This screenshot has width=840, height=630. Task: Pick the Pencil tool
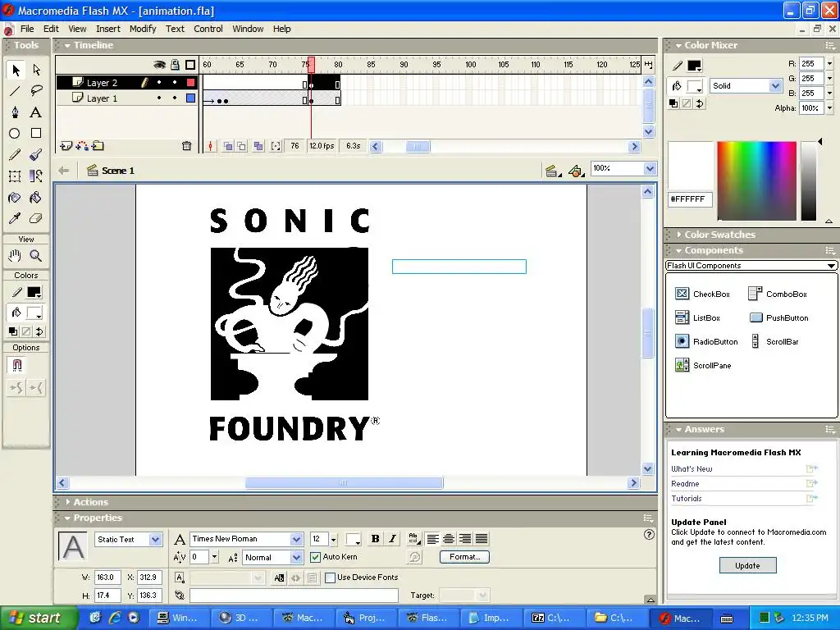(15, 155)
